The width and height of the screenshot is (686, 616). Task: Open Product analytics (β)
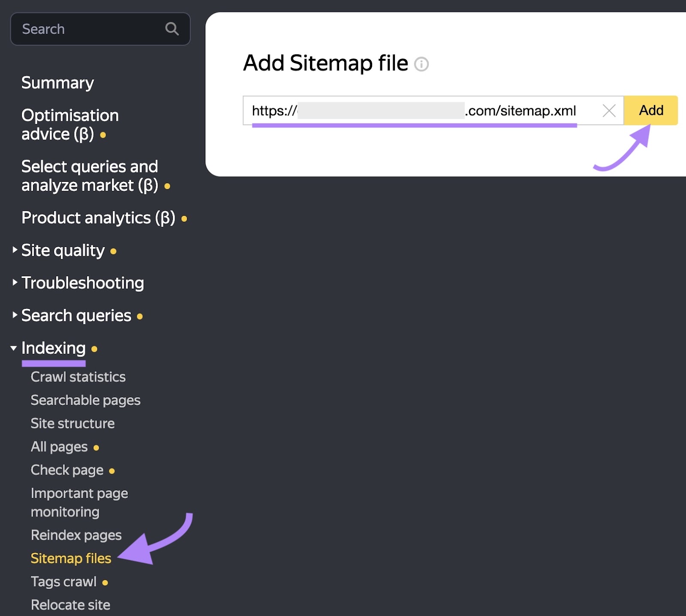pyautogui.click(x=98, y=218)
